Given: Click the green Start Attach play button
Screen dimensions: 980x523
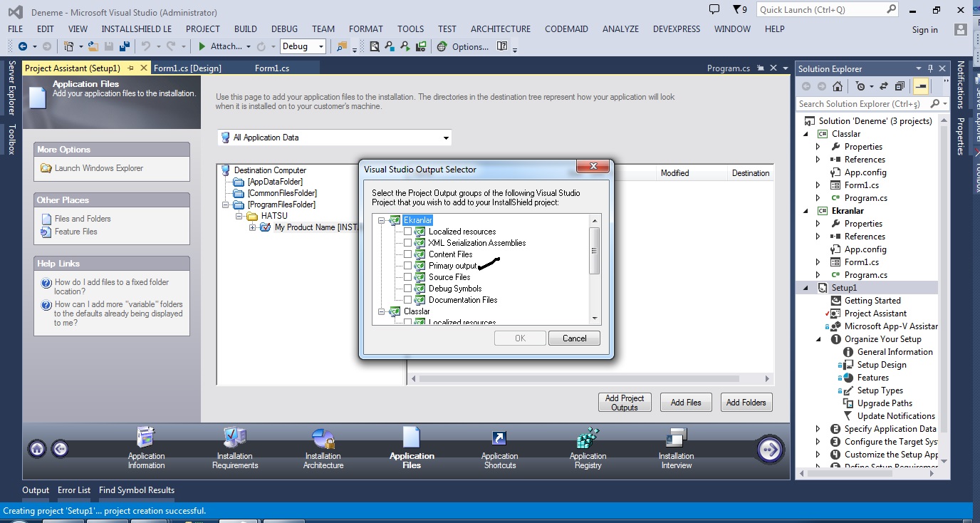Looking at the screenshot, I should pyautogui.click(x=202, y=46).
